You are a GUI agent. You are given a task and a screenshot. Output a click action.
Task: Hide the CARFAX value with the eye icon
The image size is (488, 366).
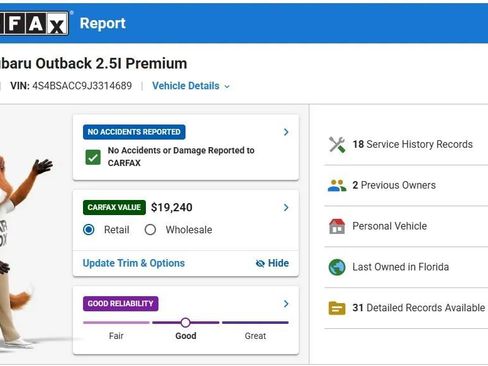coord(272,263)
